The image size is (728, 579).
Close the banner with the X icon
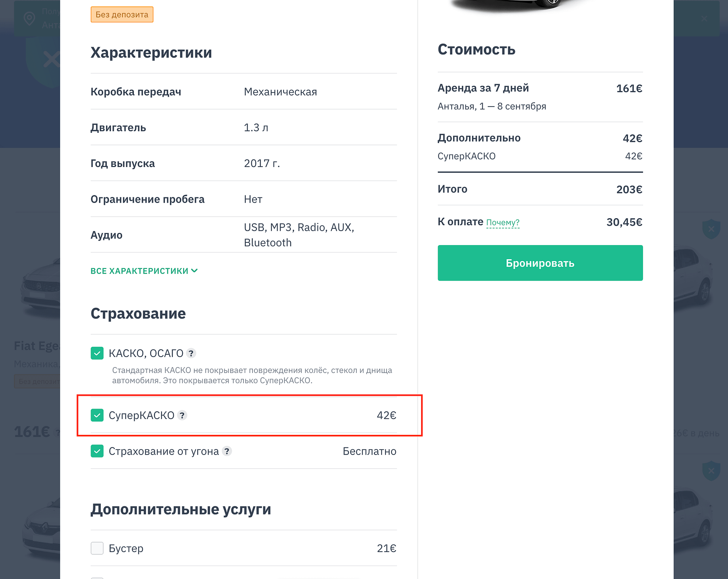point(704,18)
